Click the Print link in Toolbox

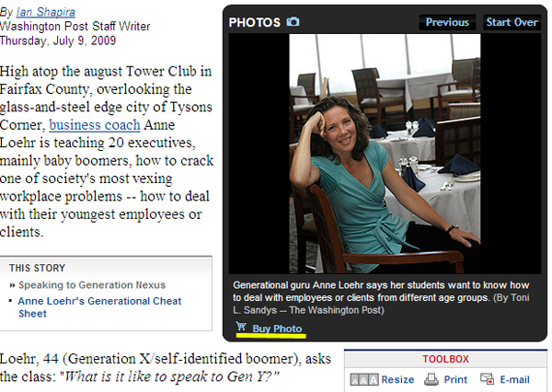(455, 380)
